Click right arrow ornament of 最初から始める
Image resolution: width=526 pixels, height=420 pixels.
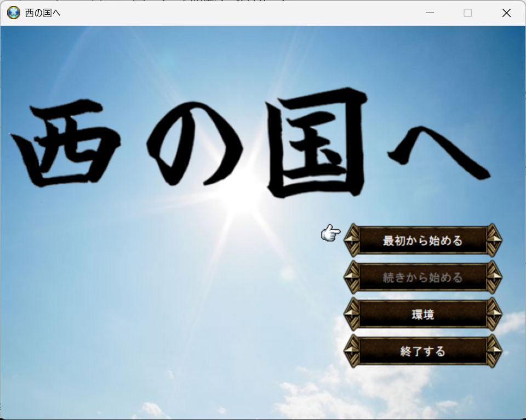coord(494,241)
